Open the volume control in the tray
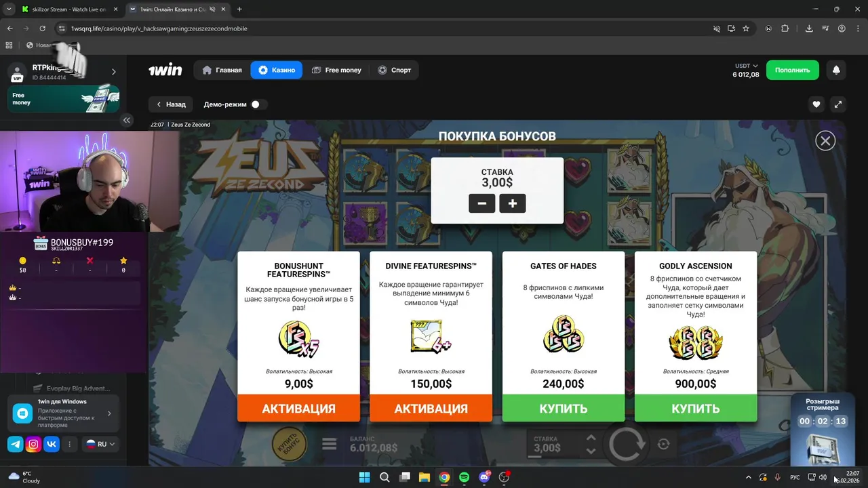 823,477
